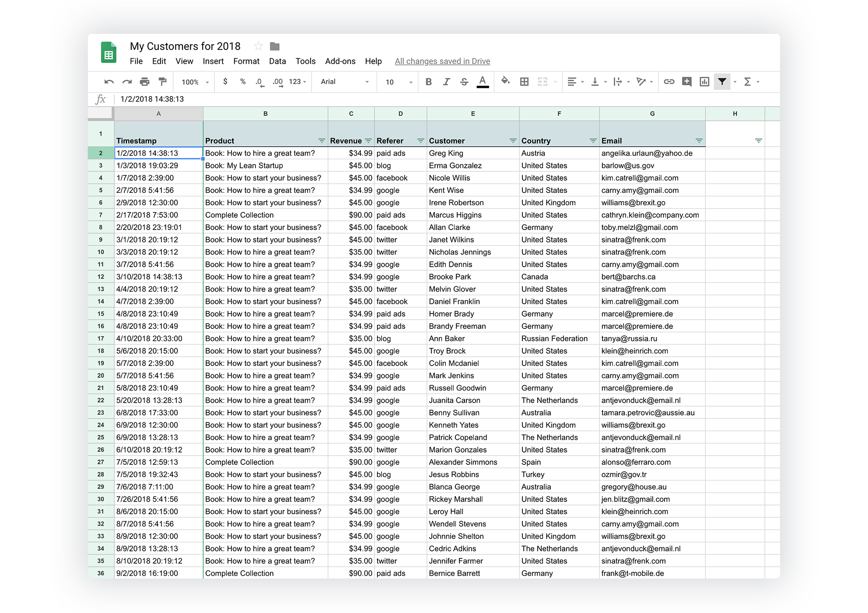The height and width of the screenshot is (613, 868).
Task: Open the functions (sigma) menu
Action: (748, 82)
